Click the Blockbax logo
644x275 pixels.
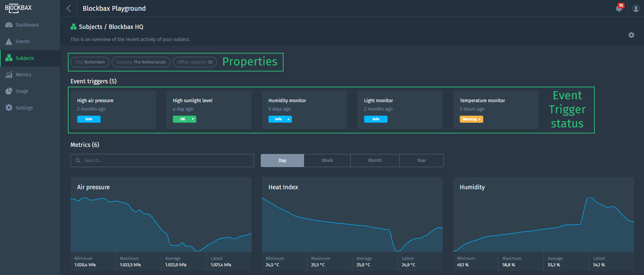click(x=18, y=8)
